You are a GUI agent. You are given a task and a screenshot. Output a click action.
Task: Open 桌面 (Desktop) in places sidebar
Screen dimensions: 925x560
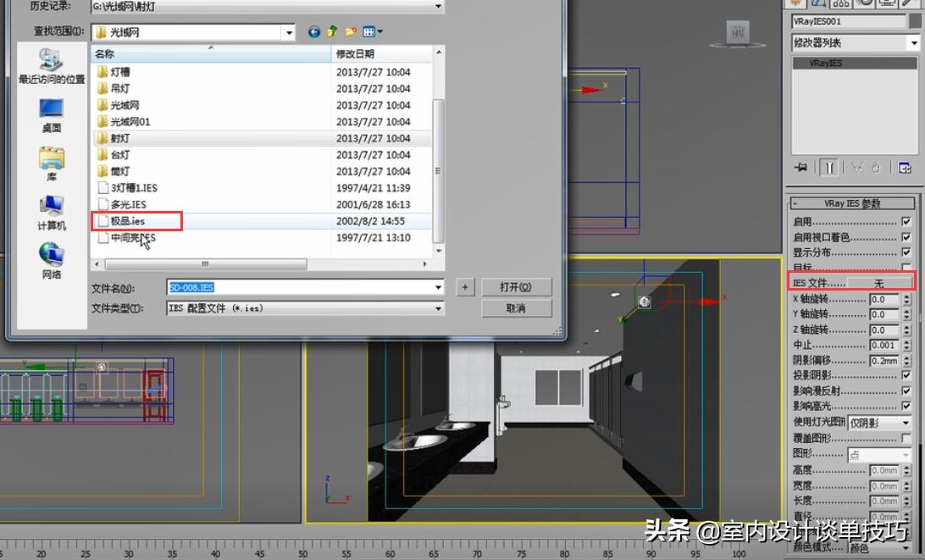[x=52, y=115]
